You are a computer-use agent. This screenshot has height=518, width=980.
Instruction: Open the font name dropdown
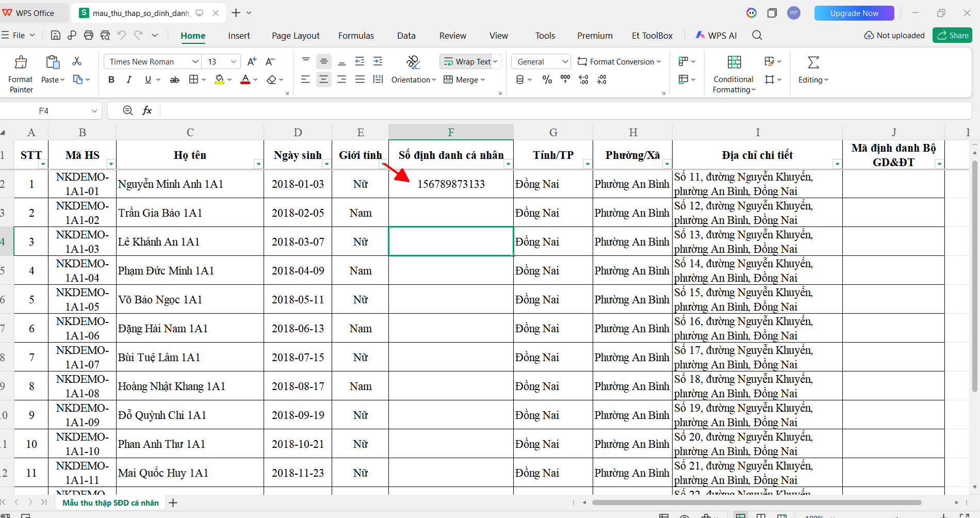(195, 61)
